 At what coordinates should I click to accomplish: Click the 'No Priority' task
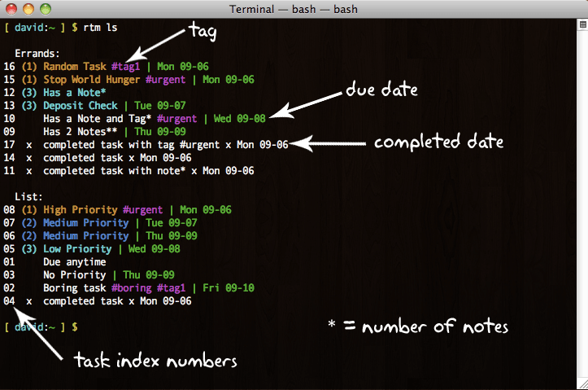75,274
